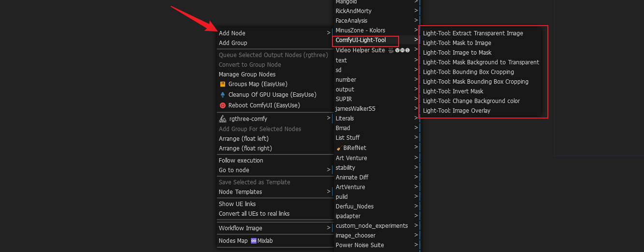Expand MinusZone - Kolors category
Viewport: 644px width, 252px height.
(x=376, y=30)
